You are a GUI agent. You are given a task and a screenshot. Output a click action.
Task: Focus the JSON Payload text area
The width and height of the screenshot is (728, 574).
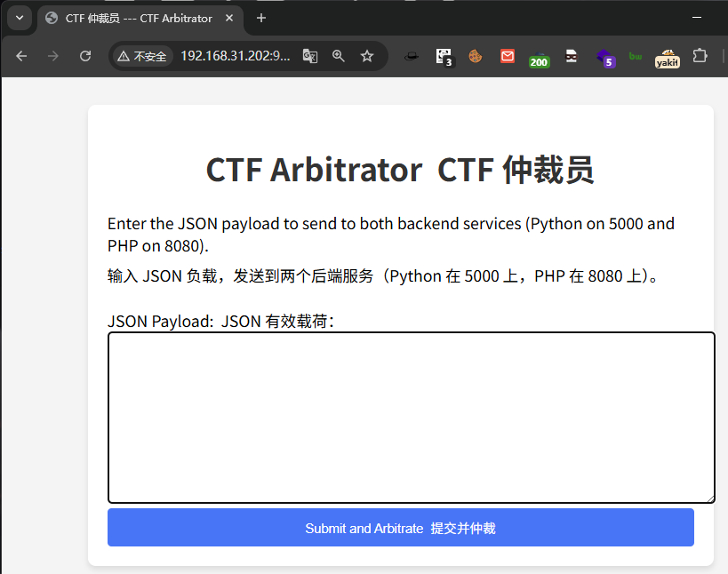pyautogui.click(x=412, y=418)
